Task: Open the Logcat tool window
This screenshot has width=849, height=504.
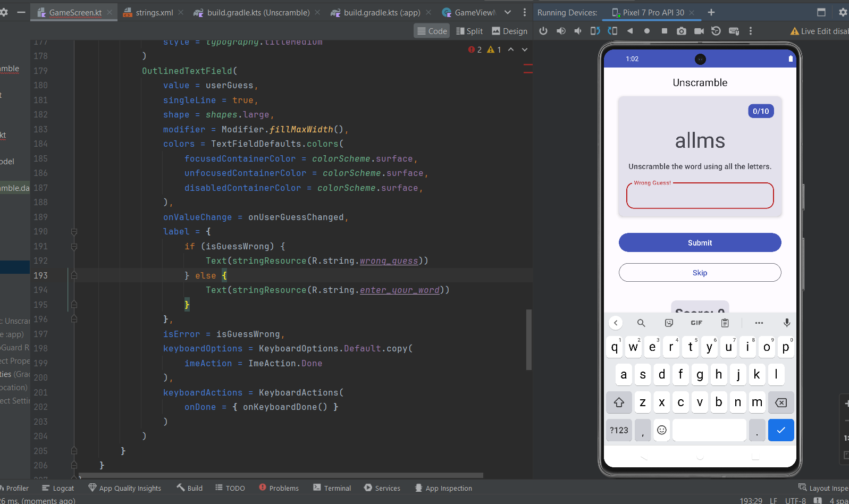Action: click(x=58, y=488)
